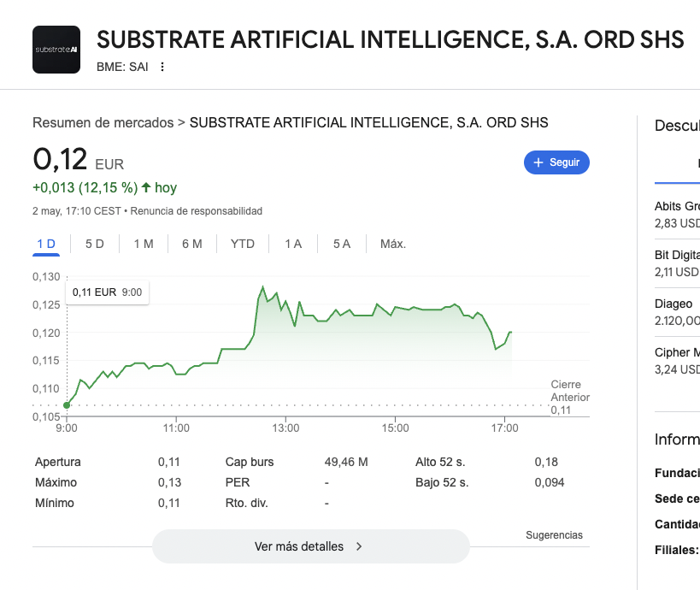
Task: Click the Seguir follow button
Action: click(556, 162)
